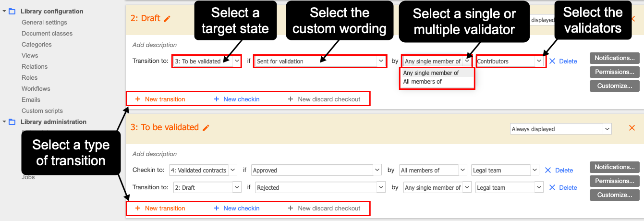Image resolution: width=644 pixels, height=221 pixels.
Task: Open Workflows in the sidebar
Action: tap(36, 88)
